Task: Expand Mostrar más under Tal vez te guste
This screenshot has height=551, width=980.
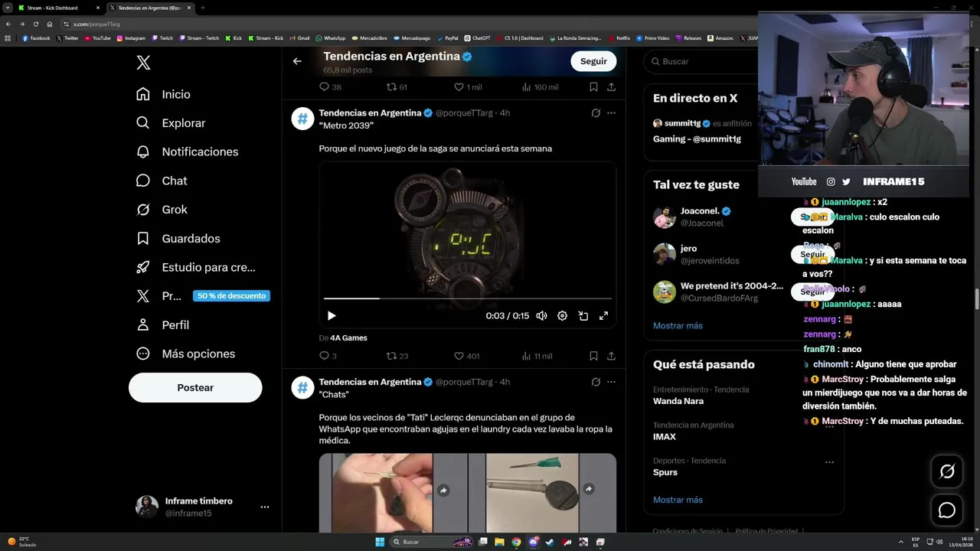Action: 678,326
